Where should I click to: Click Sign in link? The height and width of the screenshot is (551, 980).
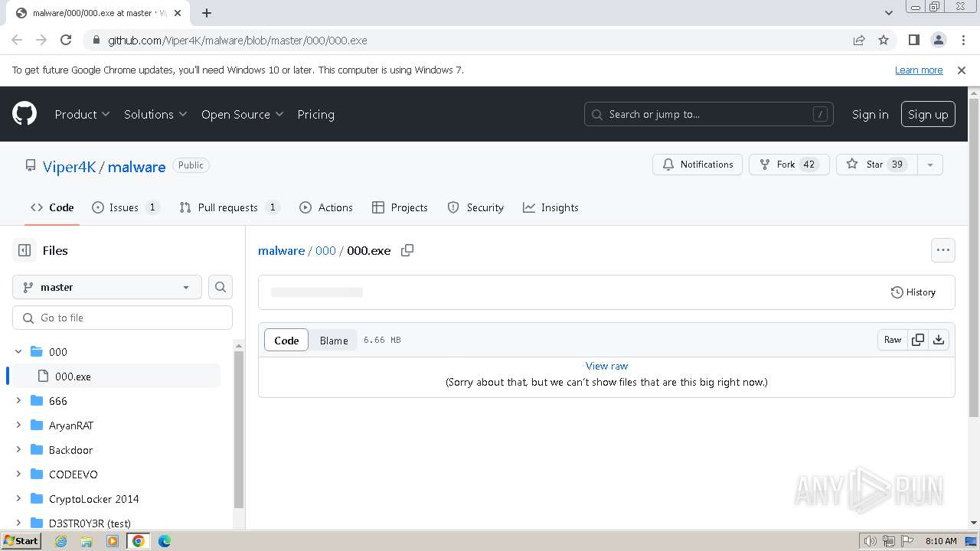tap(870, 114)
